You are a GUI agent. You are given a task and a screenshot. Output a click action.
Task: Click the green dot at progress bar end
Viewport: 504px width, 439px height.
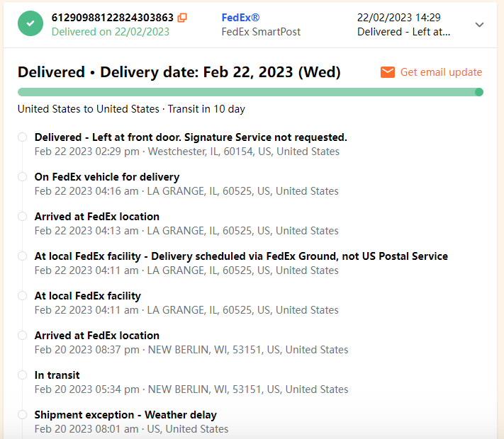(x=479, y=92)
